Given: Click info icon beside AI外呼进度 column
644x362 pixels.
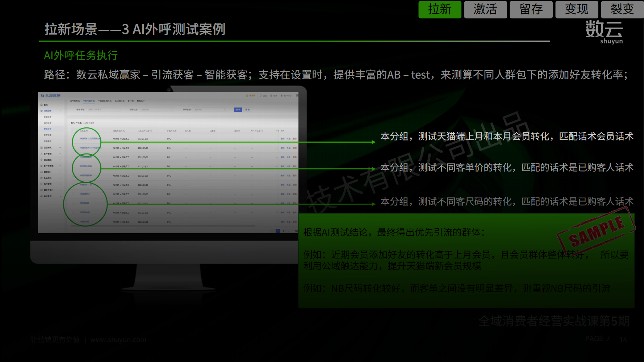Looking at the screenshot, I should [x=262, y=131].
